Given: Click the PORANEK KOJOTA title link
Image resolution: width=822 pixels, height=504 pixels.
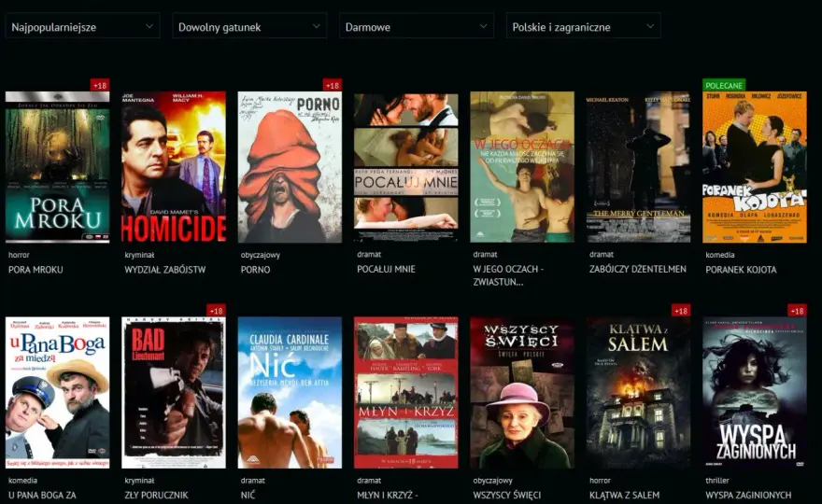Looking at the screenshot, I should pos(741,270).
